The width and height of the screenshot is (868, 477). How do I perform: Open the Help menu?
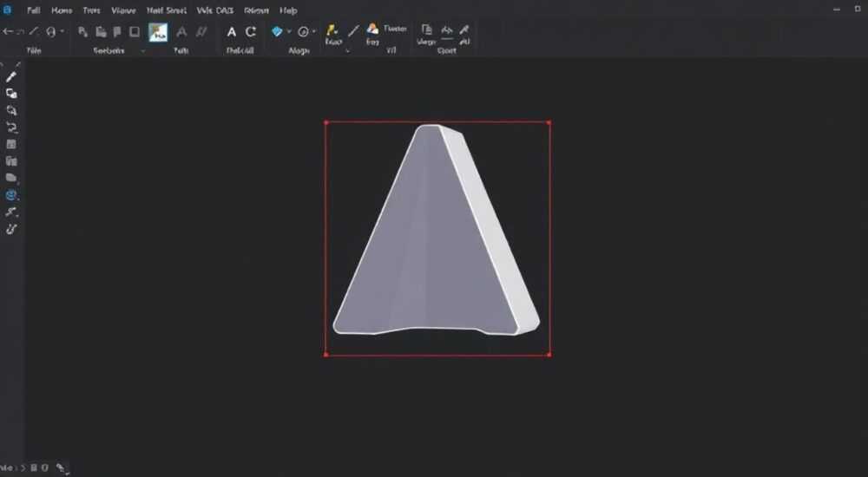288,10
